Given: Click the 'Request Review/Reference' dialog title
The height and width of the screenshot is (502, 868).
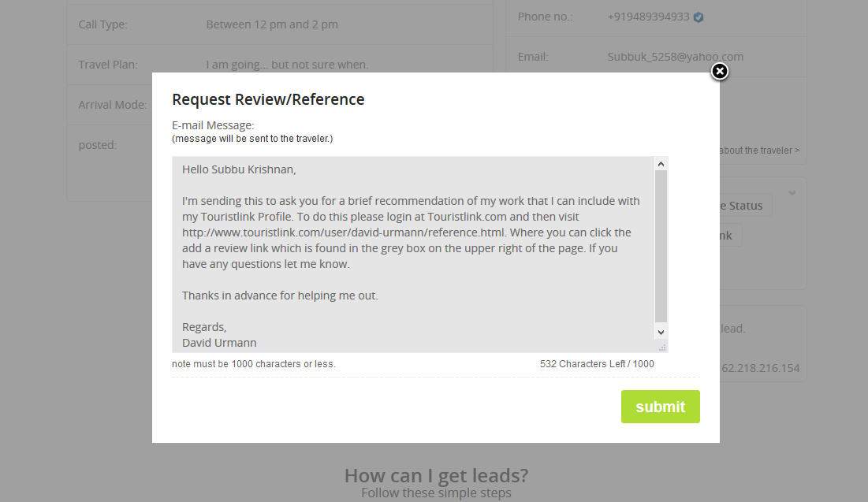Looking at the screenshot, I should pos(268,99).
